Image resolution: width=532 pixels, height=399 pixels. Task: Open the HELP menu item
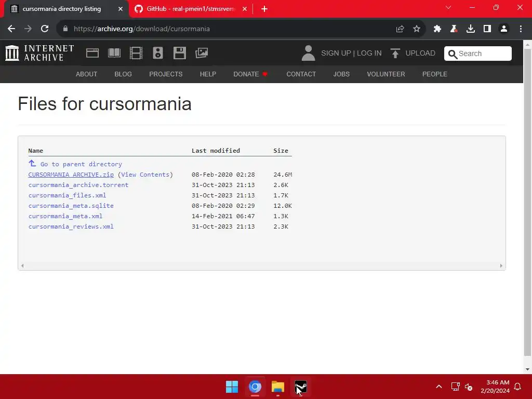click(208, 74)
